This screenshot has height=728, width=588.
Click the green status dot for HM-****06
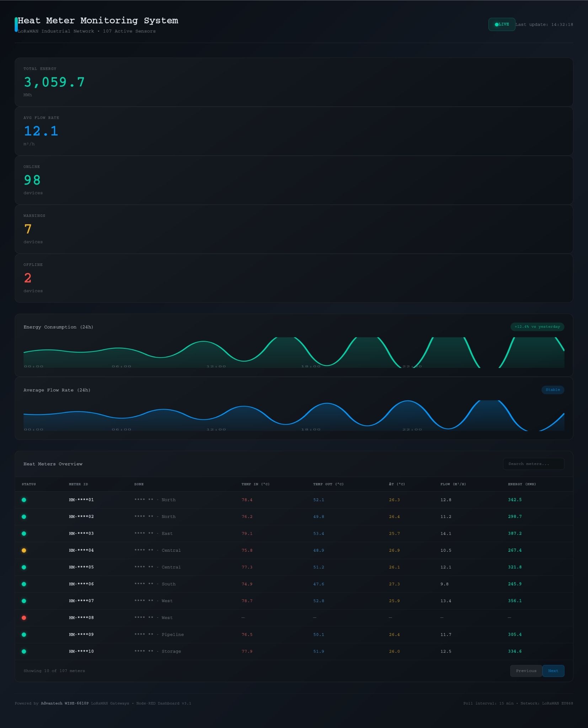[x=24, y=584]
